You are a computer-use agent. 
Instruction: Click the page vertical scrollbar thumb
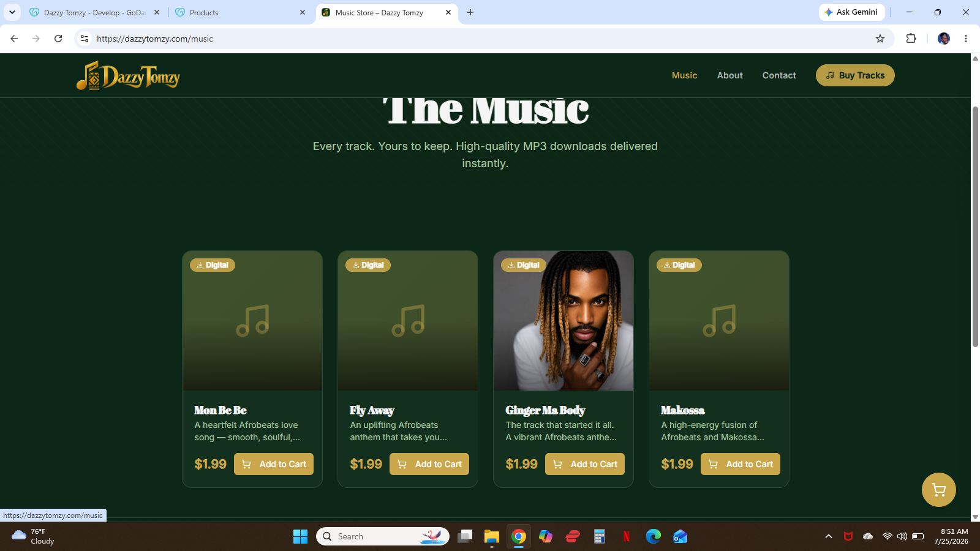tap(975, 227)
